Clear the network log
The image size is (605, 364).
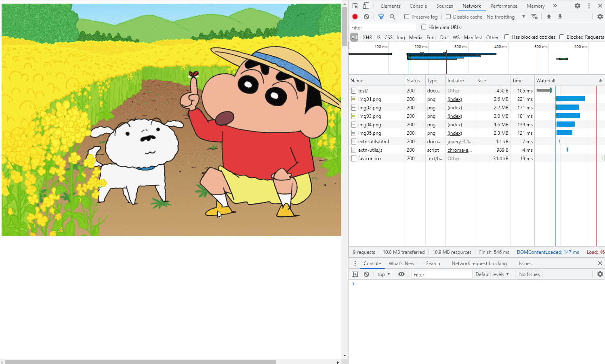366,17
